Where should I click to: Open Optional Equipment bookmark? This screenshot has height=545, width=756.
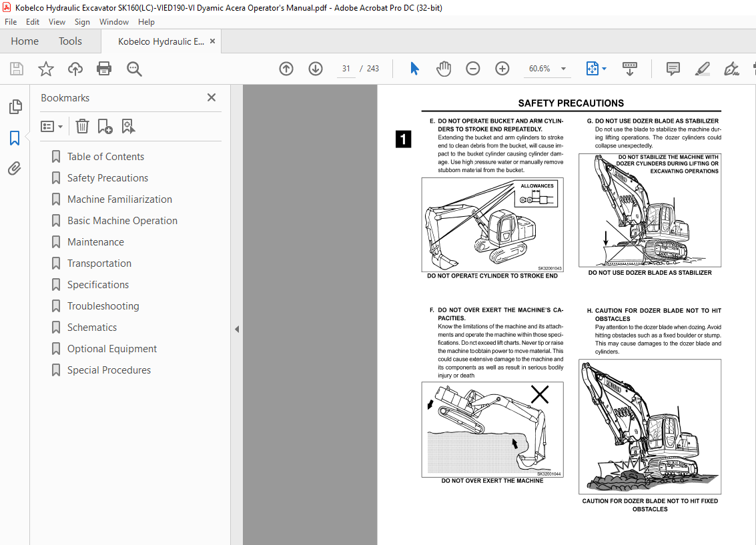pos(112,349)
